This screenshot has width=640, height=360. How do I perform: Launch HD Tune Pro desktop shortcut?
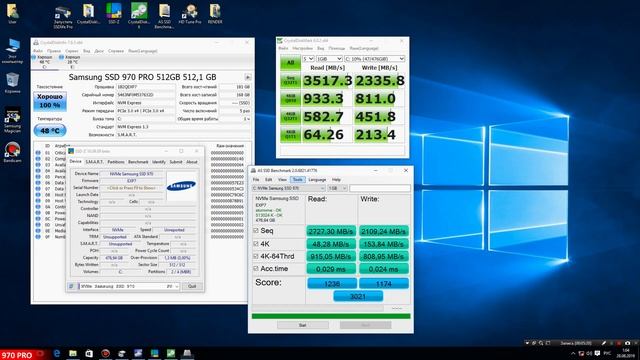tap(190, 13)
